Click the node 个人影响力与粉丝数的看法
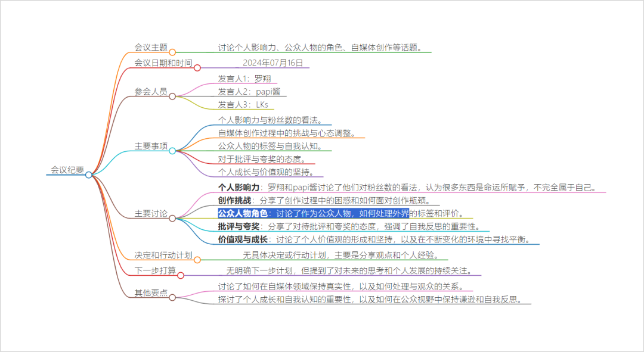The width and height of the screenshot is (644, 352). [x=271, y=120]
